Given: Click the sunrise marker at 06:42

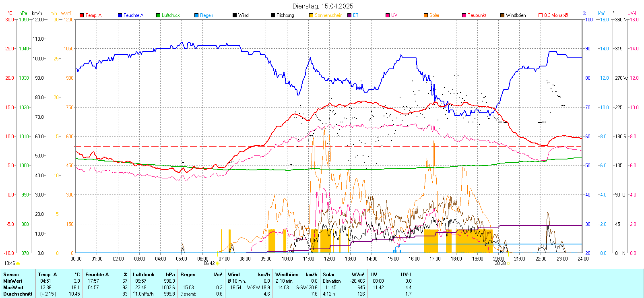Looking at the screenshot, I should 218,263.
